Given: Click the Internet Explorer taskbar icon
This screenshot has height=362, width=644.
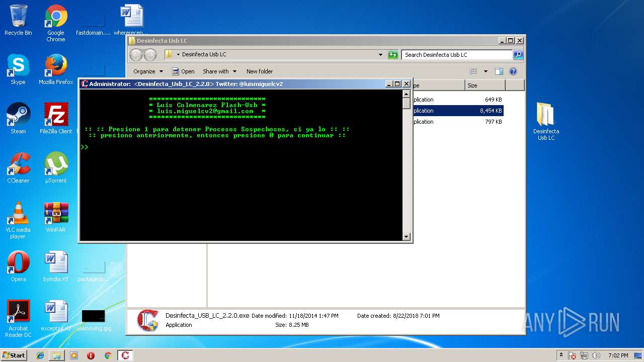Looking at the screenshot, I should point(40,355).
